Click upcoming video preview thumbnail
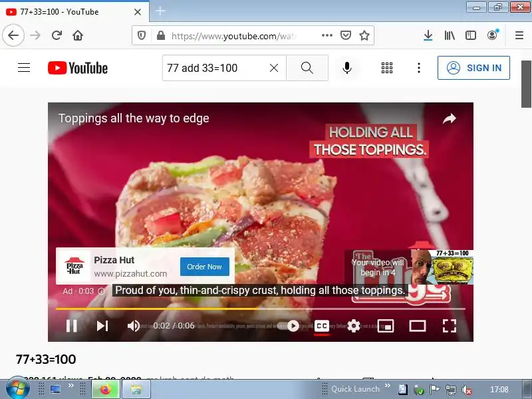 tap(442, 267)
